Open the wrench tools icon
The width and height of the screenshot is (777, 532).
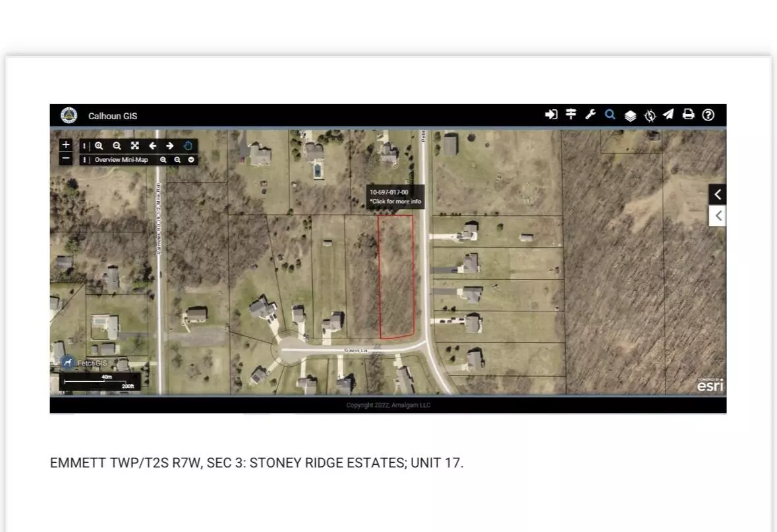tap(590, 115)
